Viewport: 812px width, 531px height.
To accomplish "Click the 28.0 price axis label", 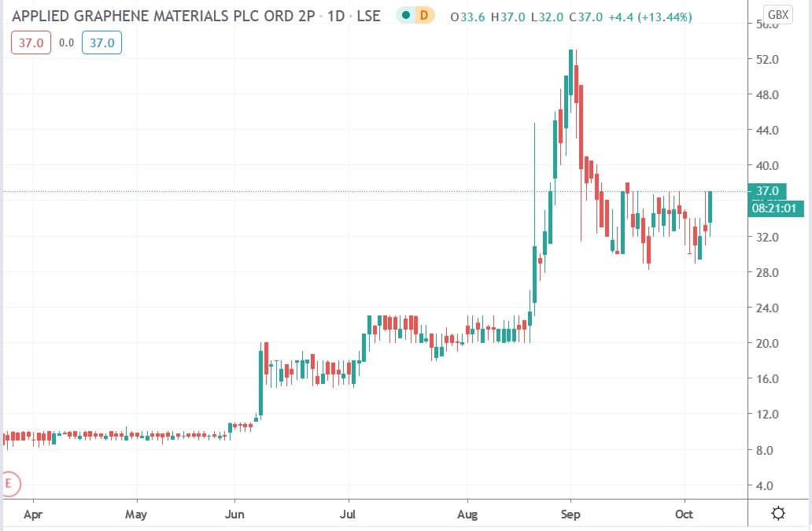I will (x=767, y=272).
